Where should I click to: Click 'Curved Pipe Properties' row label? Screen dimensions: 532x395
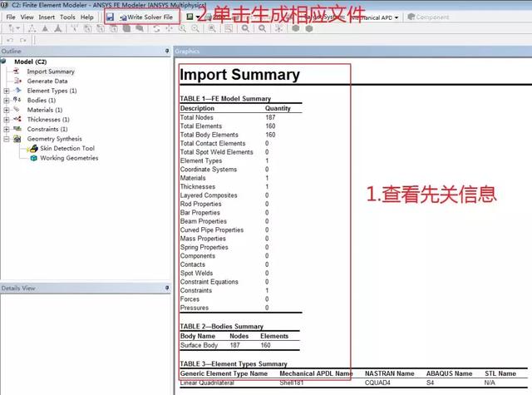[212, 230]
